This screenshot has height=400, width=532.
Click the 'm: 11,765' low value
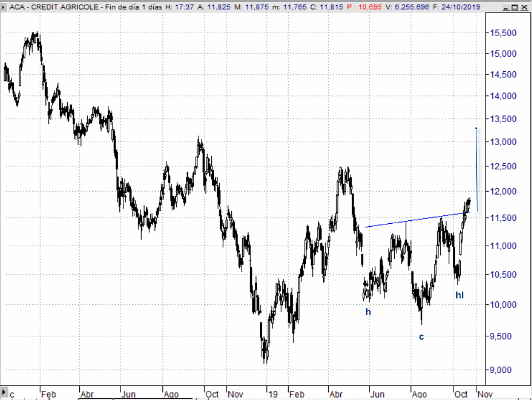coord(289,7)
